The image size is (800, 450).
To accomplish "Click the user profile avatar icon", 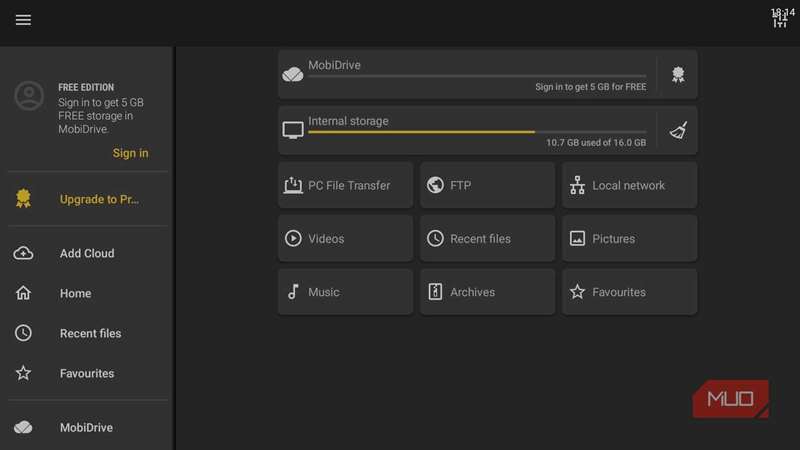I will coord(29,97).
